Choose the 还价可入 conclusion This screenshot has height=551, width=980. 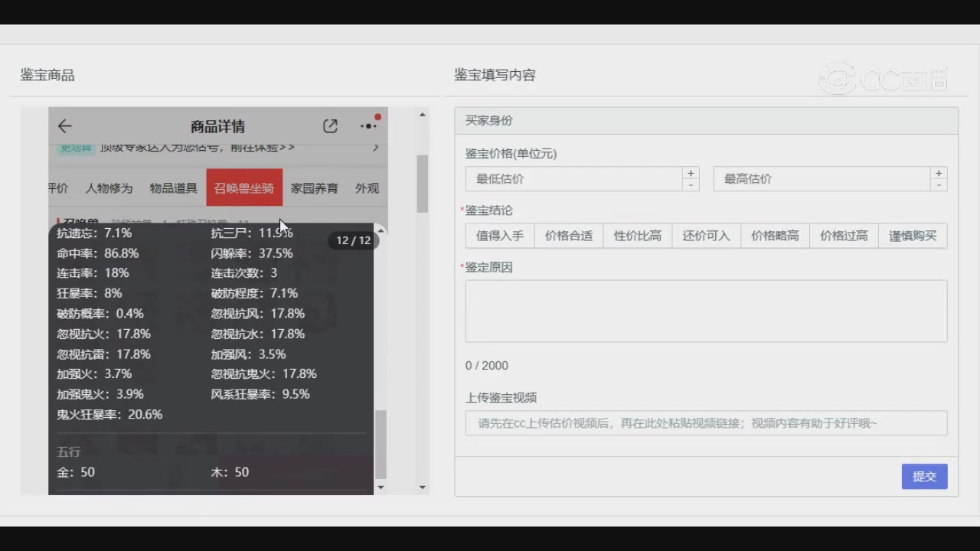click(x=706, y=236)
